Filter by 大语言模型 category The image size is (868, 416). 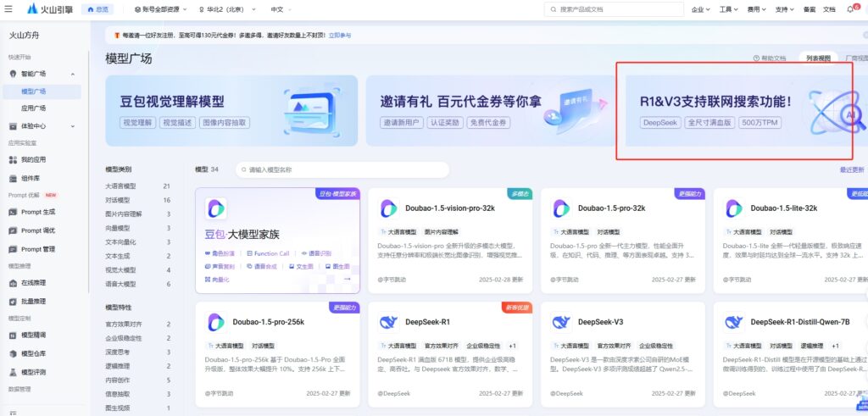(x=120, y=186)
